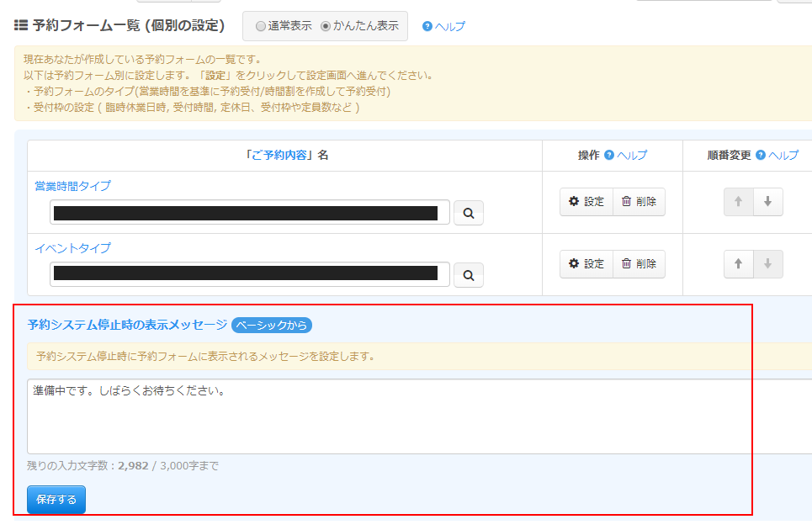The image size is (812, 530).
Task: Click search icon in 営業時間タイプ row
Action: point(469,214)
